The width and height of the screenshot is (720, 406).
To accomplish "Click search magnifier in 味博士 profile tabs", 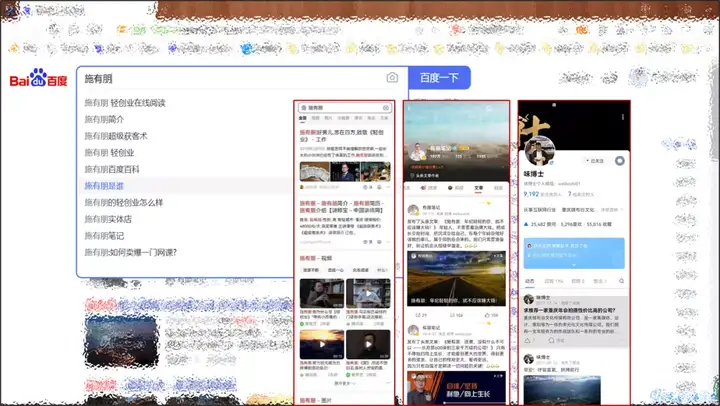I will [621, 281].
